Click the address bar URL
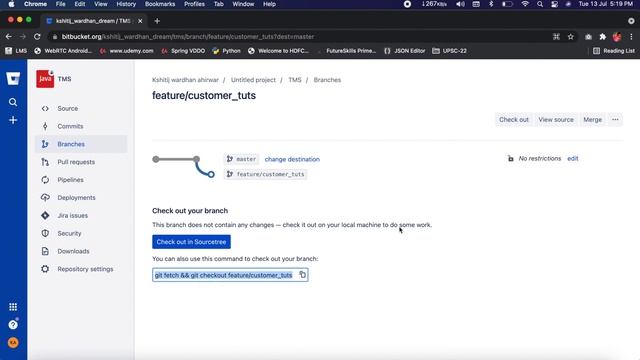640x360 pixels. pyautogui.click(x=188, y=37)
